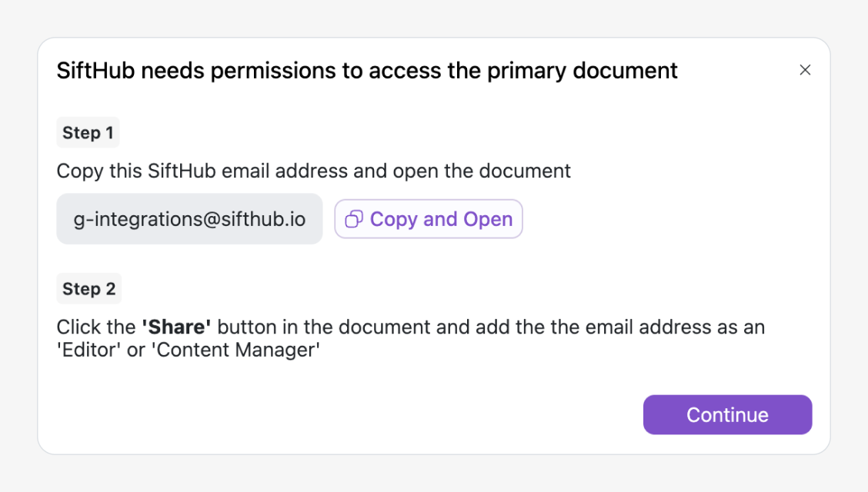The image size is (868, 492).
Task: Click the Continue button
Action: click(x=727, y=415)
